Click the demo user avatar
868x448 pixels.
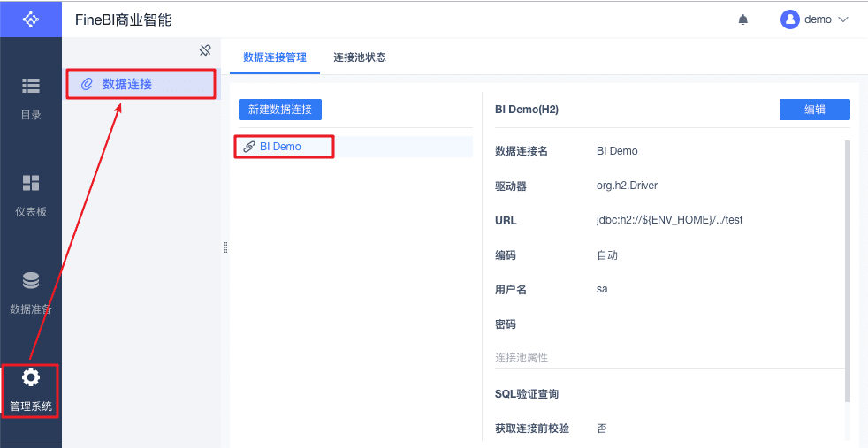click(790, 19)
